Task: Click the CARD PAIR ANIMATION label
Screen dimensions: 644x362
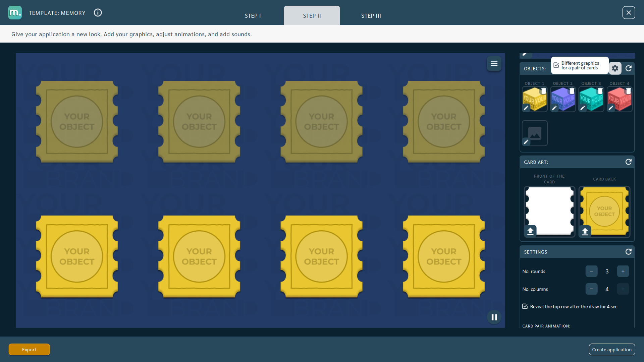Action: click(546, 326)
